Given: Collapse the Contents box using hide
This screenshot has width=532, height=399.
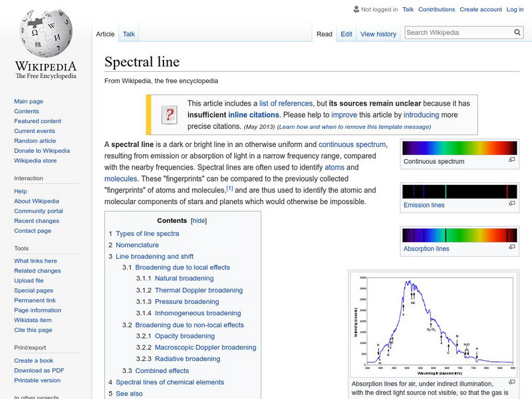Looking at the screenshot, I should (x=199, y=221).
